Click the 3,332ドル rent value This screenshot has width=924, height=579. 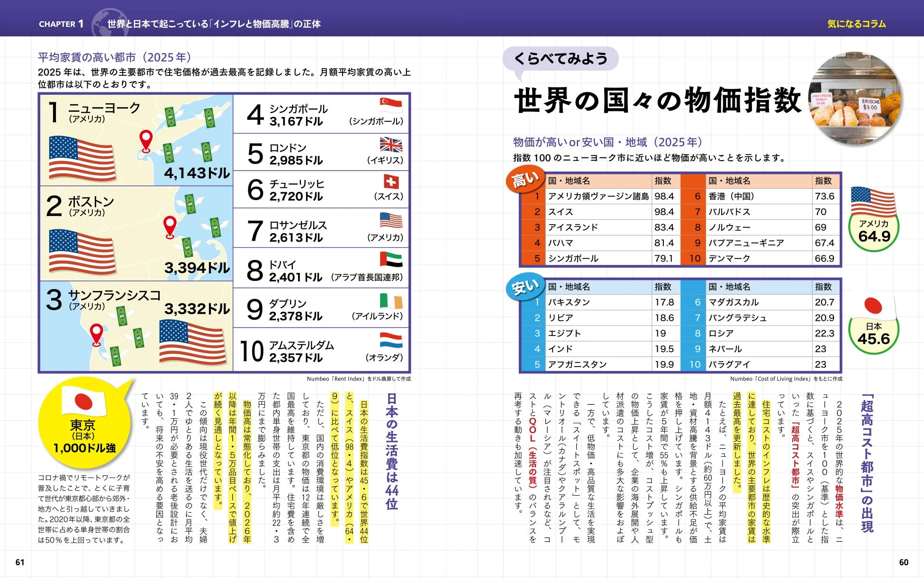click(197, 309)
